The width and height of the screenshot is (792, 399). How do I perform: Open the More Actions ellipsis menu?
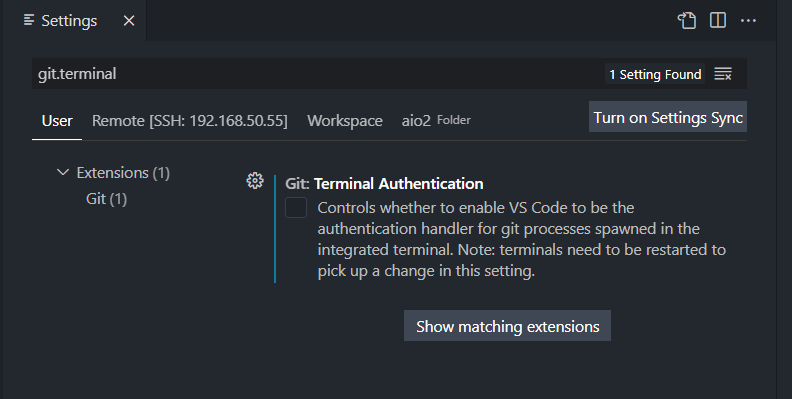748,21
